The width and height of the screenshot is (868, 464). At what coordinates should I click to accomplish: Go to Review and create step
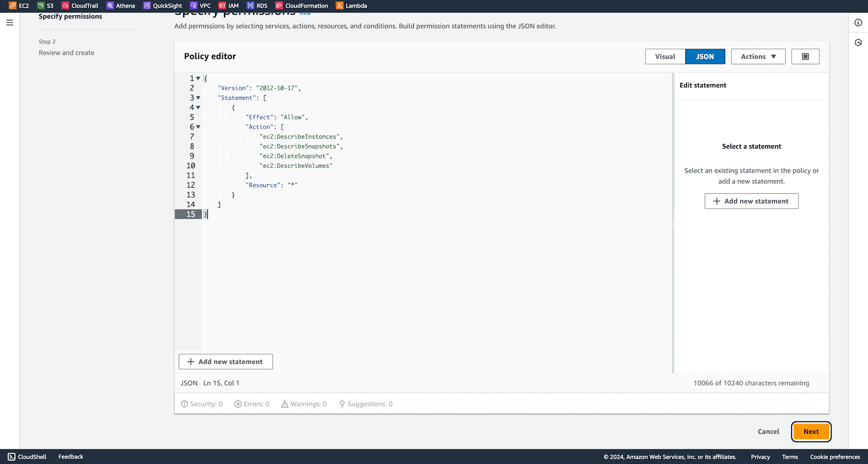coord(66,53)
